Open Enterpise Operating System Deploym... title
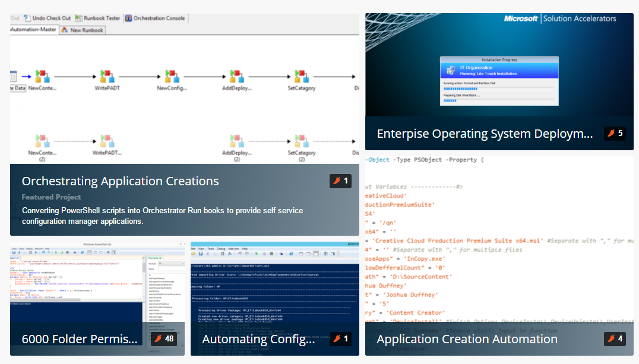639x364 pixels. [485, 134]
